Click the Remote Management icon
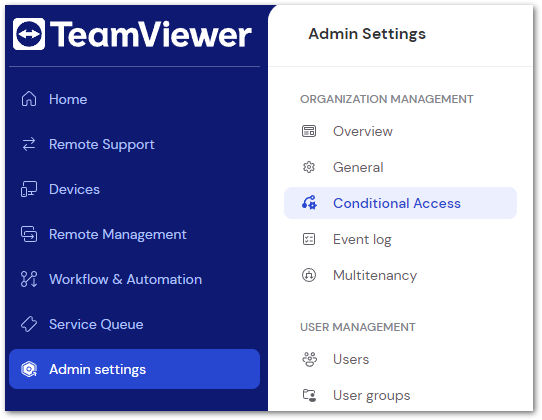 [29, 234]
